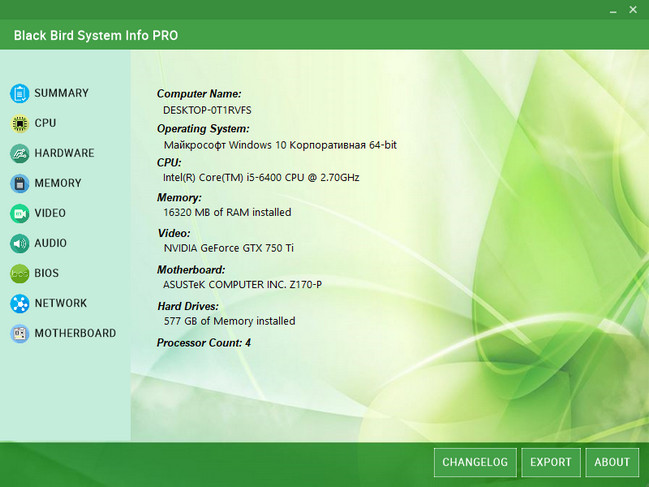
Task: Open the NETWORK section label
Action: click(x=60, y=303)
